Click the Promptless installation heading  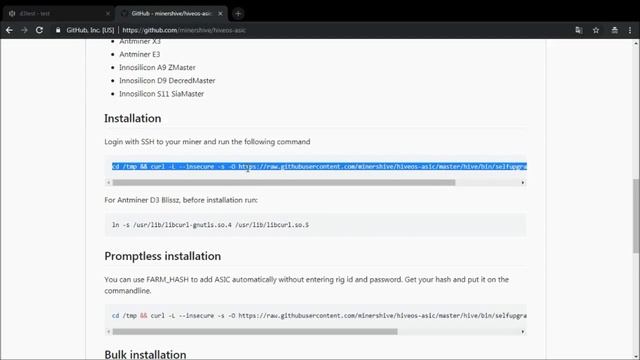coord(162,256)
